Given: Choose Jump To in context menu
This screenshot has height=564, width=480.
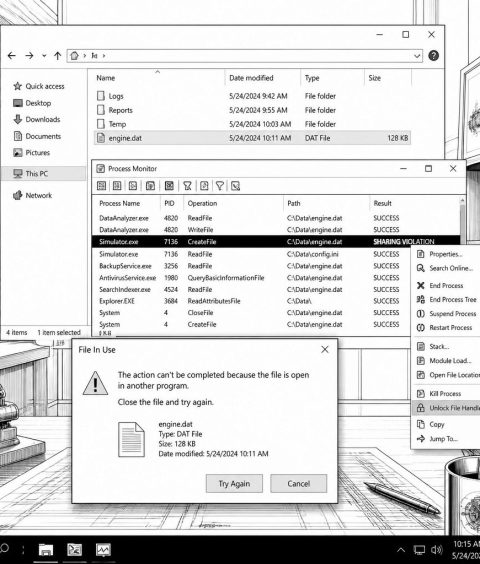Looking at the screenshot, I should tap(446, 439).
